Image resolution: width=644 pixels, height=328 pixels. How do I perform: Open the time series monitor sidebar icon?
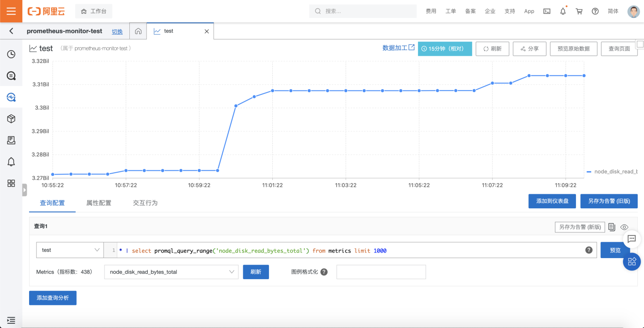11,97
